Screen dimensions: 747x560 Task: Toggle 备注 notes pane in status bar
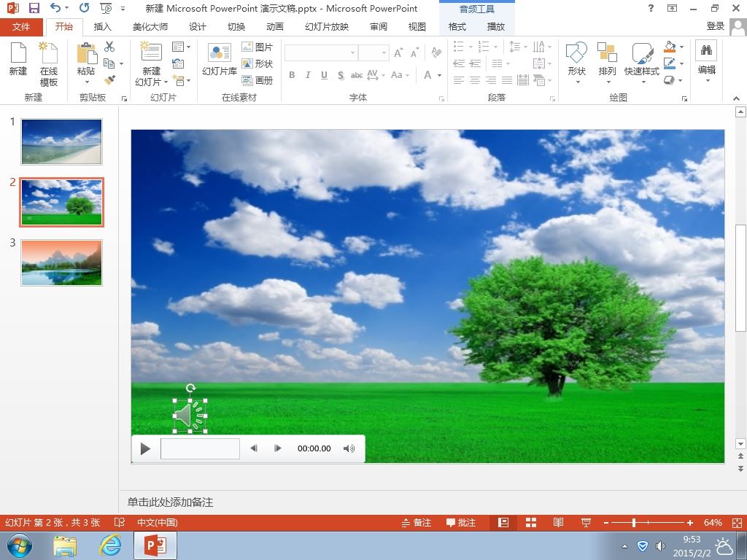click(416, 522)
